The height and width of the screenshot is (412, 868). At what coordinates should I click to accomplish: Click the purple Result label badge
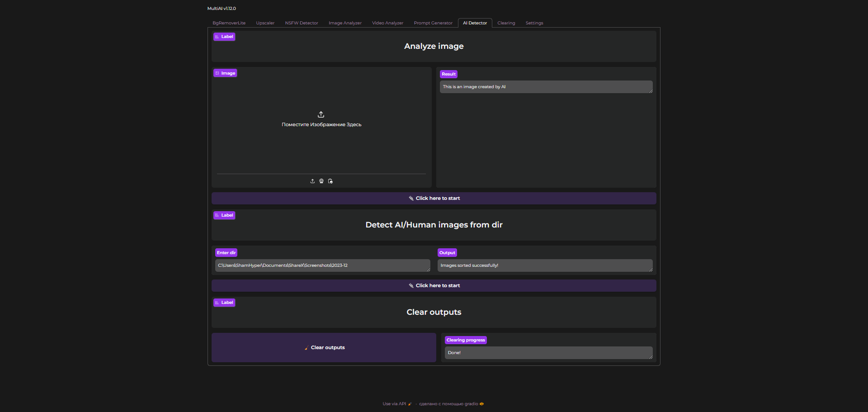point(449,74)
